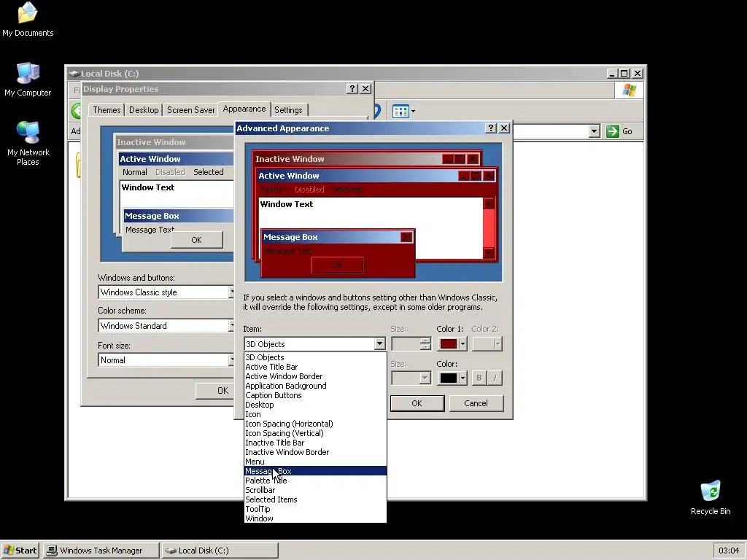The height and width of the screenshot is (560, 747).
Task: Select the Message Box list entry
Action: [x=315, y=471]
